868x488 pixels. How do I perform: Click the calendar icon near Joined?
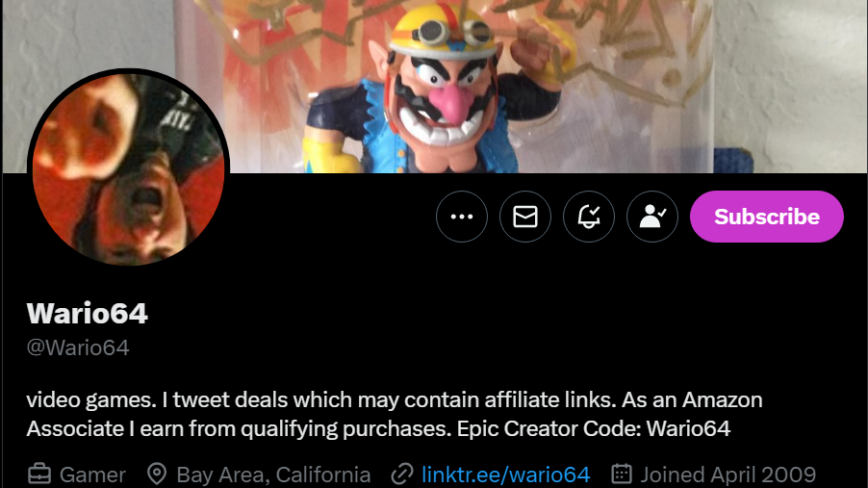621,475
